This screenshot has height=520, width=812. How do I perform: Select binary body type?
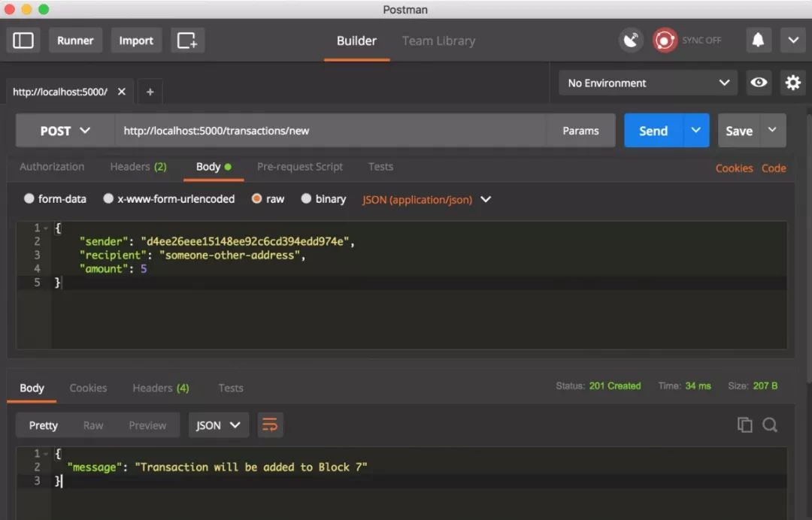pos(306,198)
